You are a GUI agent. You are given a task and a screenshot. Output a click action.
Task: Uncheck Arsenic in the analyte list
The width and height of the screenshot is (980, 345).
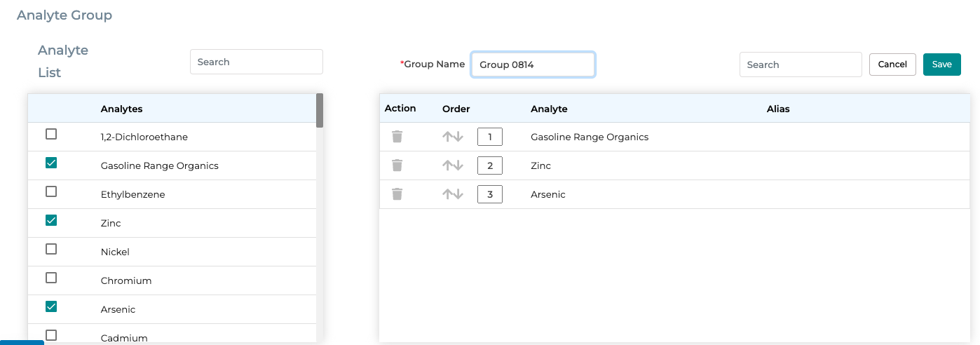tap(51, 306)
